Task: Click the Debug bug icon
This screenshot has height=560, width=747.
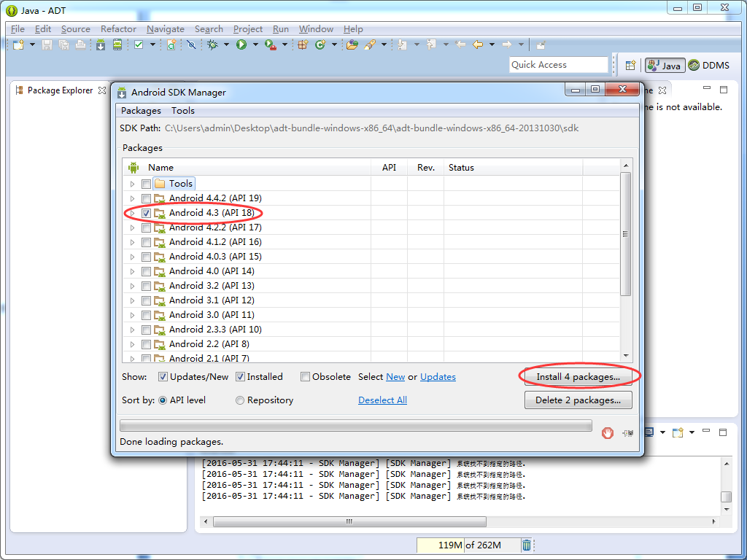Action: tap(212, 44)
